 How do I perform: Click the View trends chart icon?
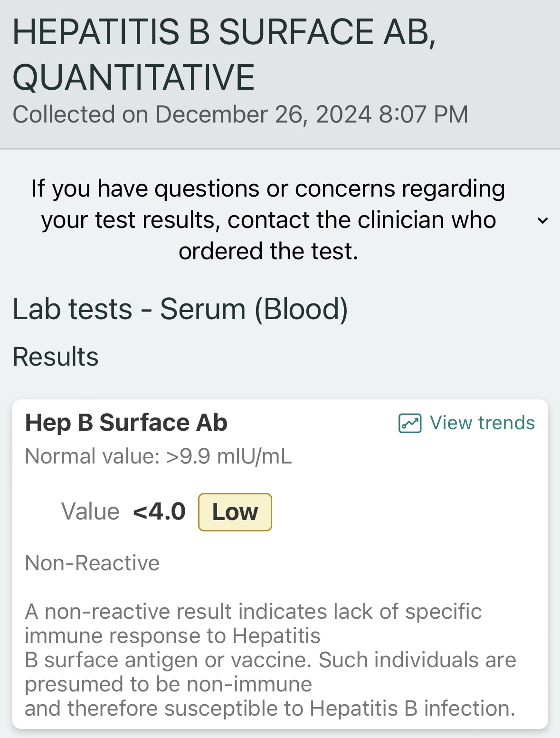tap(409, 423)
